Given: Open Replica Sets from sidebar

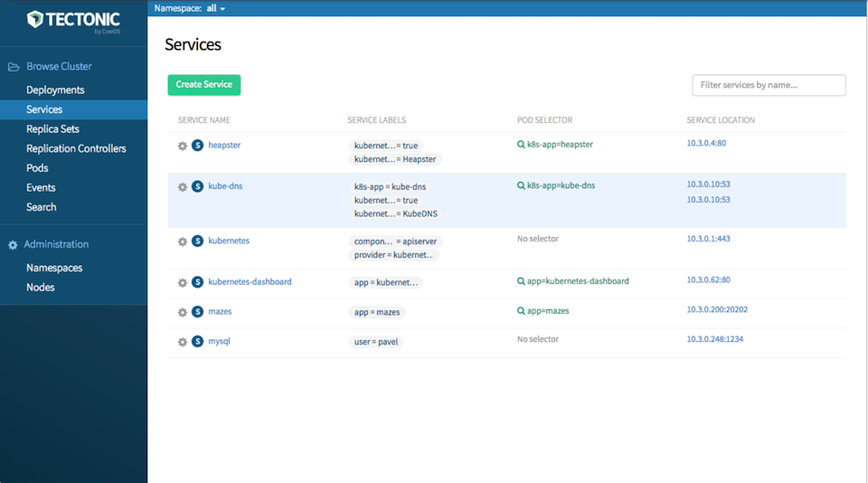Looking at the screenshot, I should point(52,129).
